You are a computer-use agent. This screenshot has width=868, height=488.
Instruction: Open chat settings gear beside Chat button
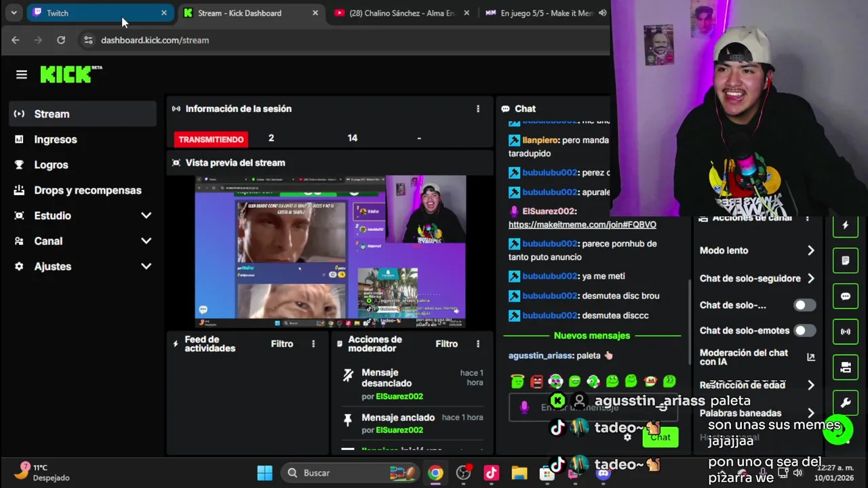pyautogui.click(x=628, y=437)
